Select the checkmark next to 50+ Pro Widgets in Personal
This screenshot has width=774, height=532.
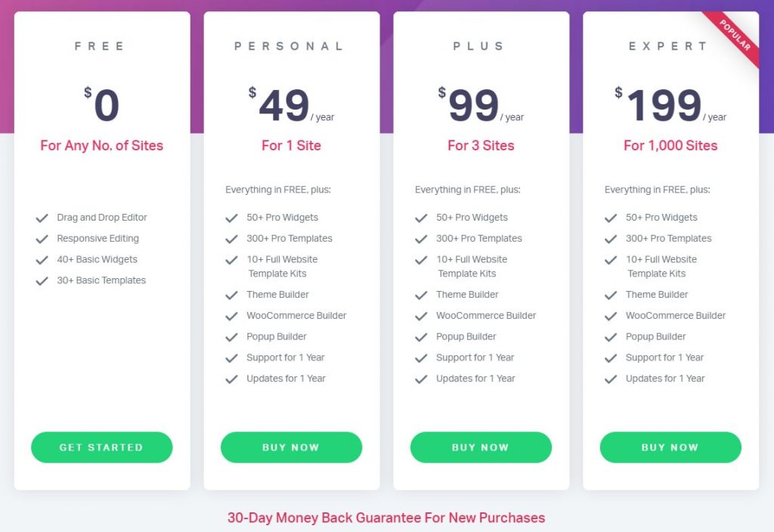click(x=232, y=218)
